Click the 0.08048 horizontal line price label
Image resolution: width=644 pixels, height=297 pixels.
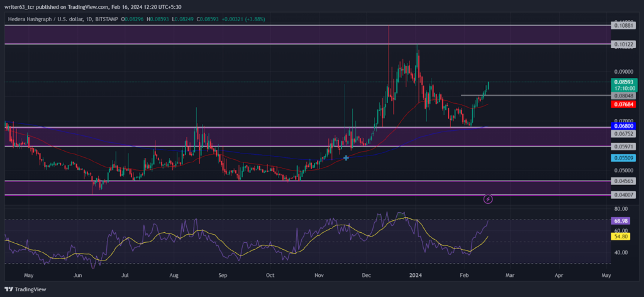pos(623,96)
